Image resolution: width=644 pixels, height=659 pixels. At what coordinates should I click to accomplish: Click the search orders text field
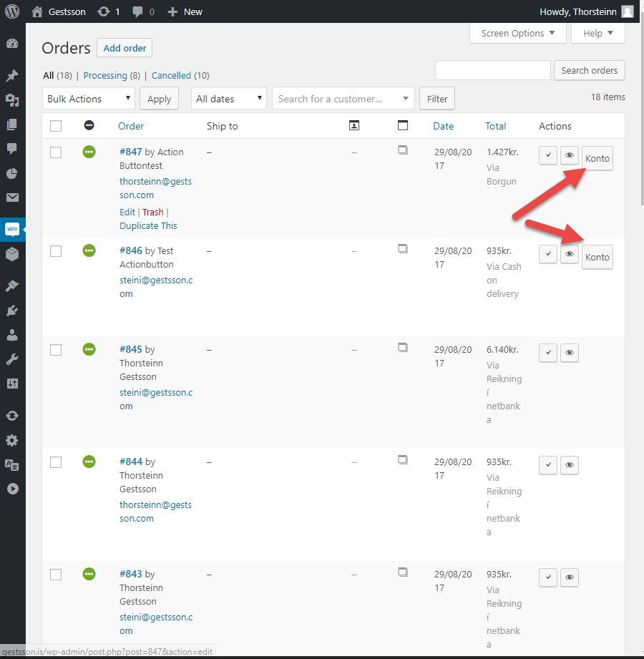492,70
